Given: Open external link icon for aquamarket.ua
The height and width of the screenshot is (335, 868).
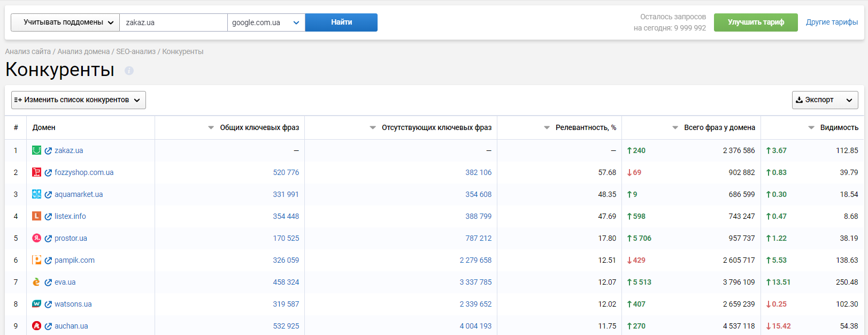Looking at the screenshot, I should 48,195.
